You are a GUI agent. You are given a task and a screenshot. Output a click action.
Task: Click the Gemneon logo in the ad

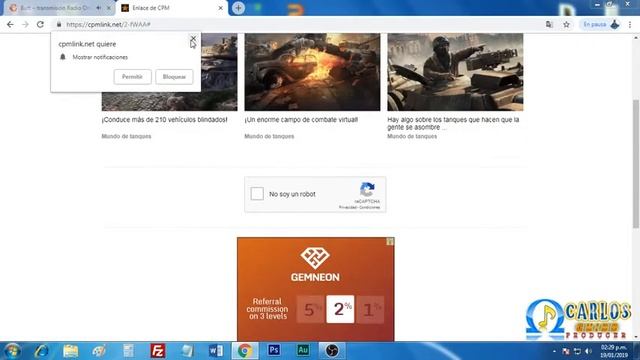click(315, 264)
